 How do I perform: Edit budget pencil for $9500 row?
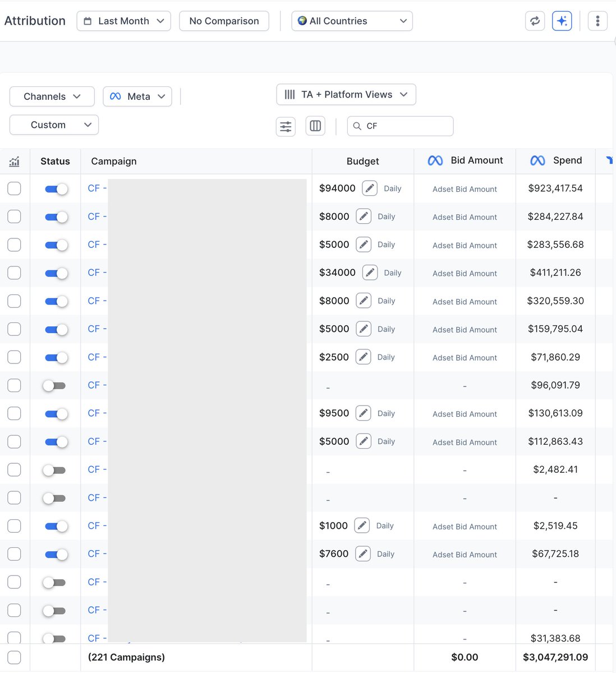(x=363, y=413)
